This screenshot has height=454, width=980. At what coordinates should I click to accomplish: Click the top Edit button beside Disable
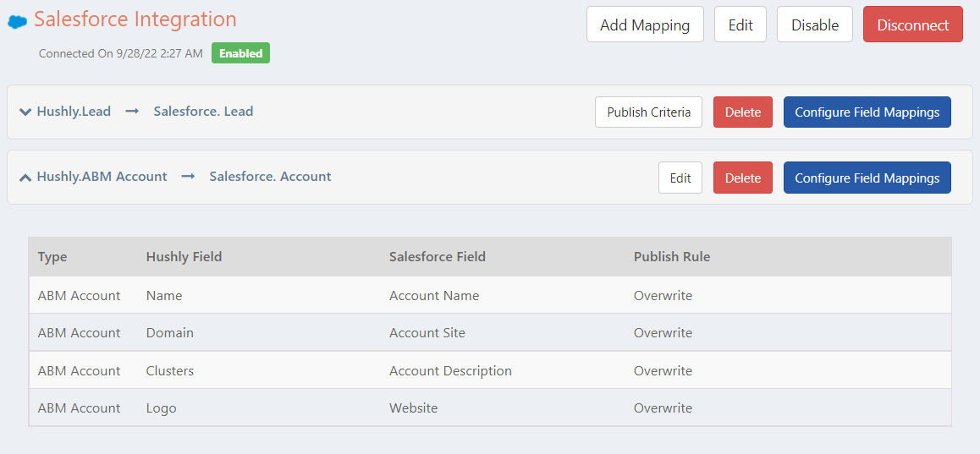[x=741, y=25]
